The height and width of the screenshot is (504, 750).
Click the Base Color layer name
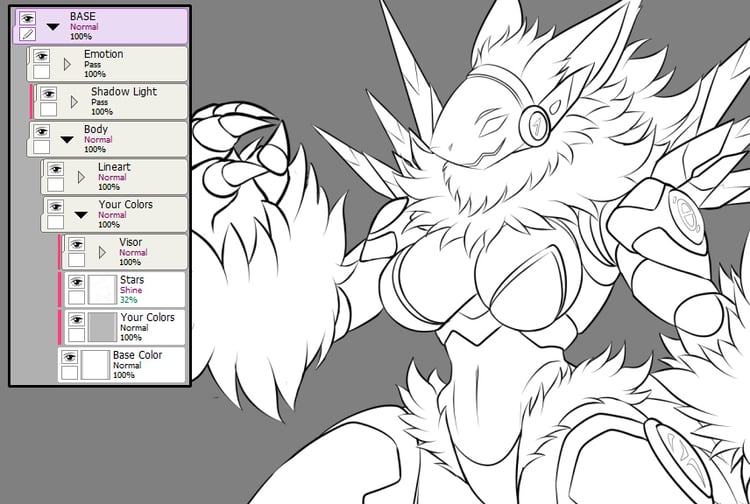tap(138, 355)
